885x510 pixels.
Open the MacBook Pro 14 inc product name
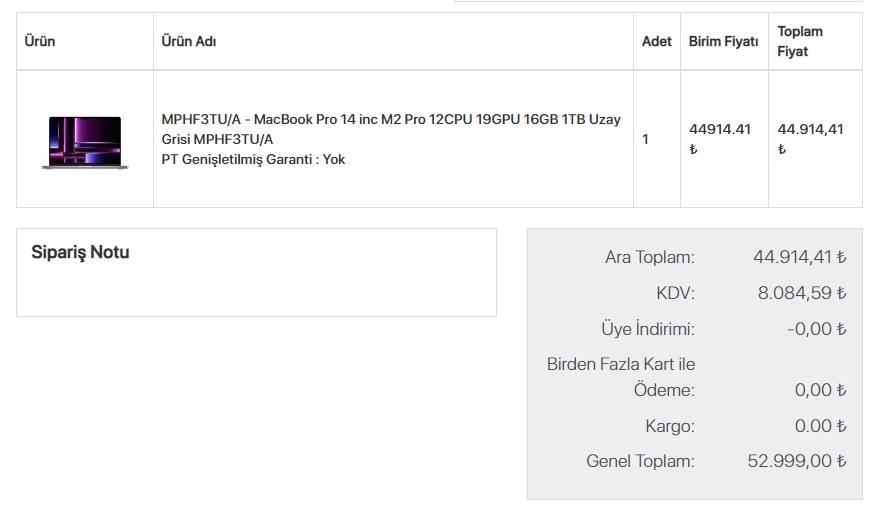pyautogui.click(x=391, y=129)
